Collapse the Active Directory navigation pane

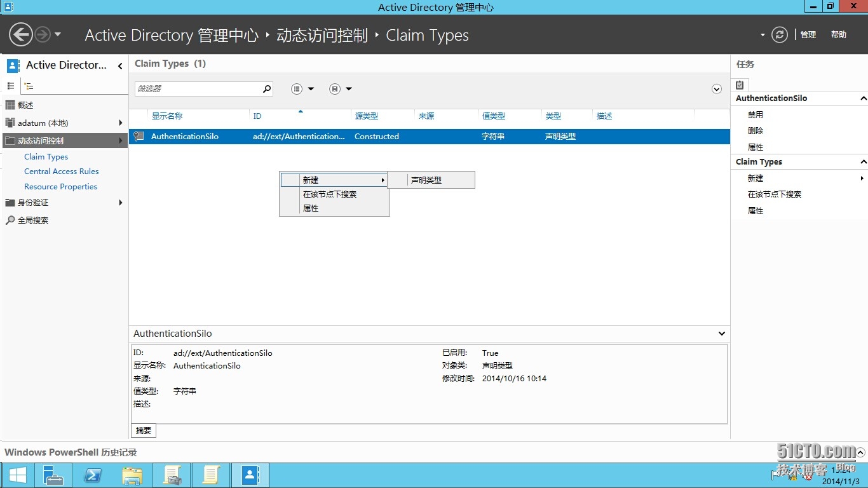(120, 65)
